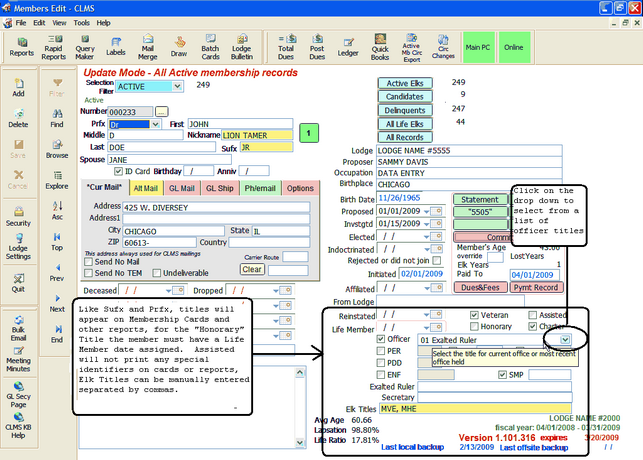Open the Reports toolbar icon

(22, 46)
